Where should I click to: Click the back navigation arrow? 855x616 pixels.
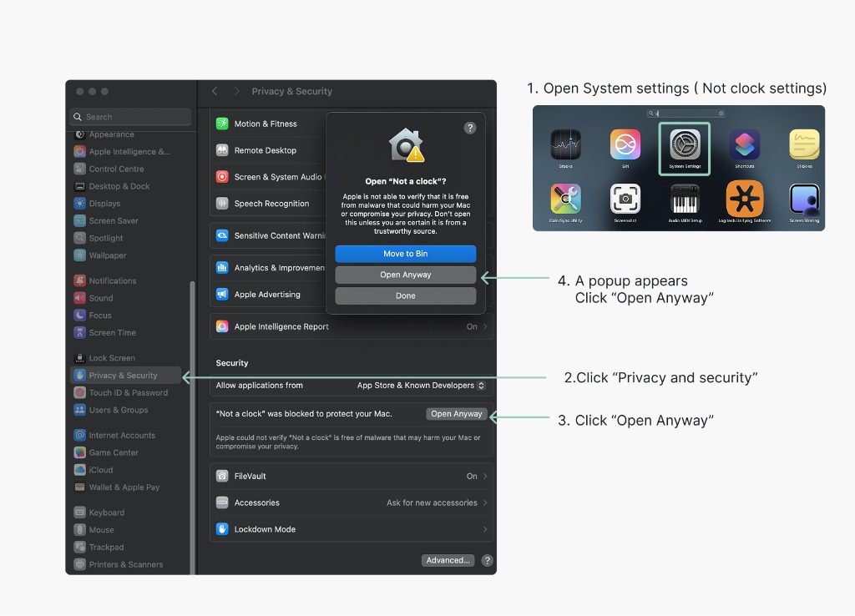(214, 92)
